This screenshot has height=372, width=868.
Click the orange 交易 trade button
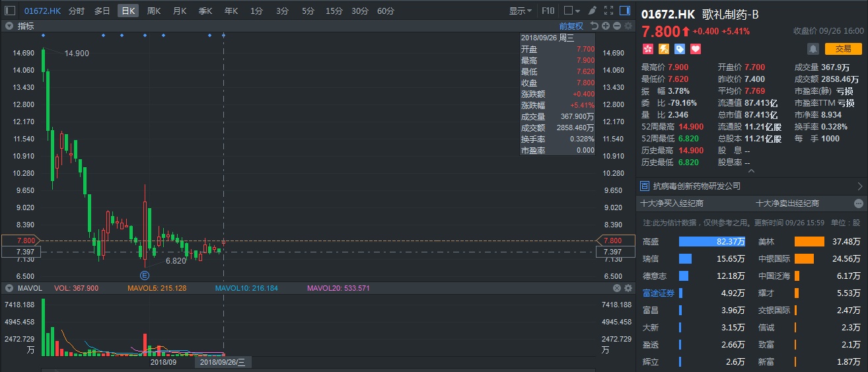(843, 48)
